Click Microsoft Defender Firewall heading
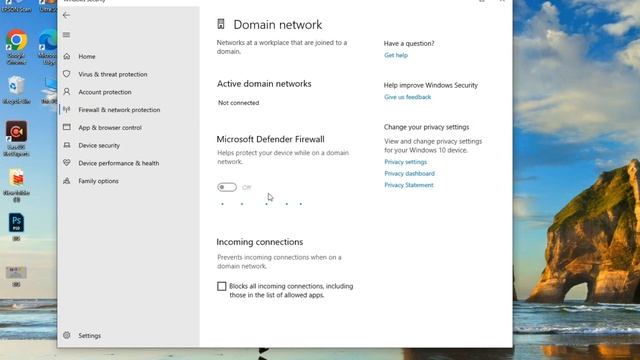This screenshot has height=360, width=640. tap(270, 139)
